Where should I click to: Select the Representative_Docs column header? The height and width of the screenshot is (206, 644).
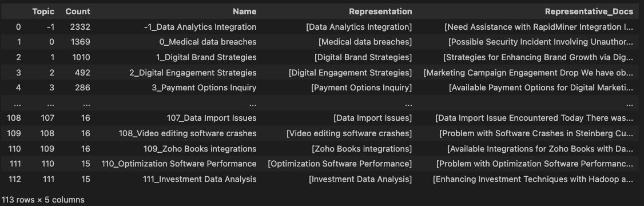click(589, 11)
